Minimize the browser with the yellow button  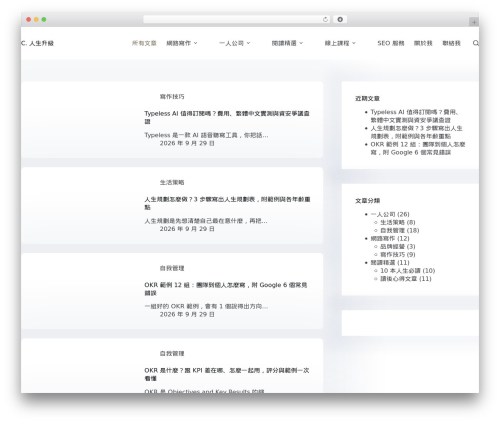pos(36,19)
